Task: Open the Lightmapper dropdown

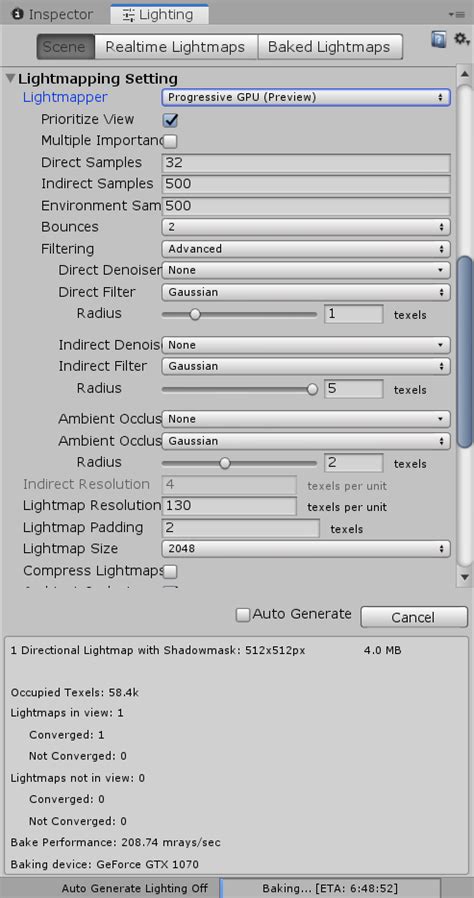Action: pyautogui.click(x=306, y=97)
